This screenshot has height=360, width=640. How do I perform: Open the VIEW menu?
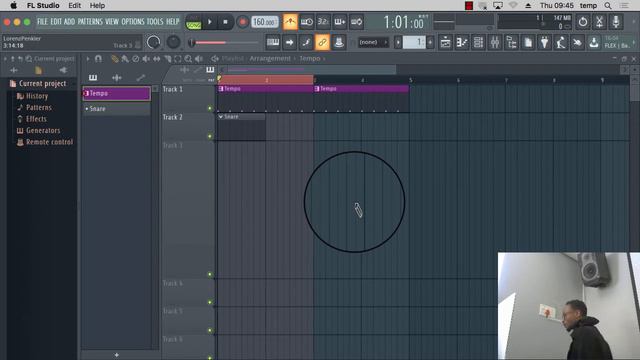pyautogui.click(x=112, y=22)
